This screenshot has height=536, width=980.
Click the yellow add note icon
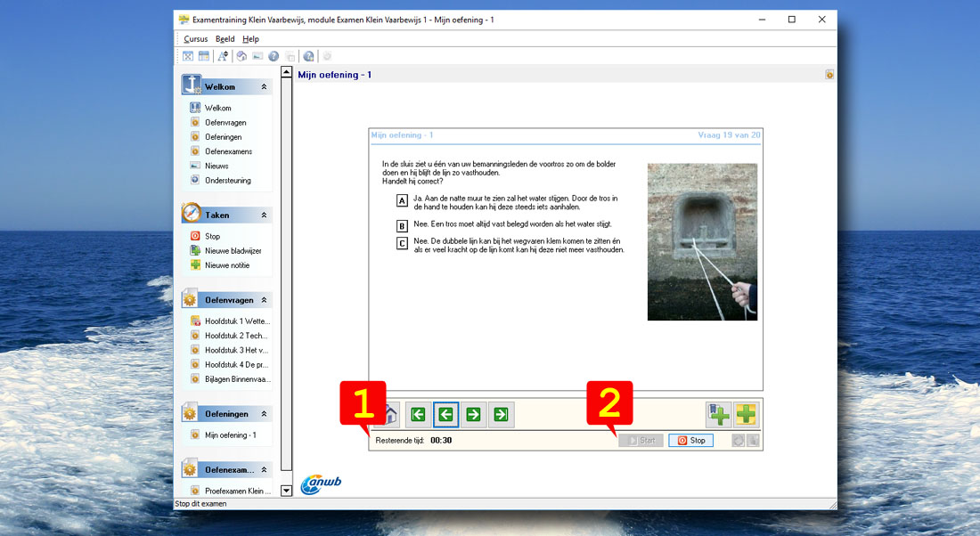(747, 414)
